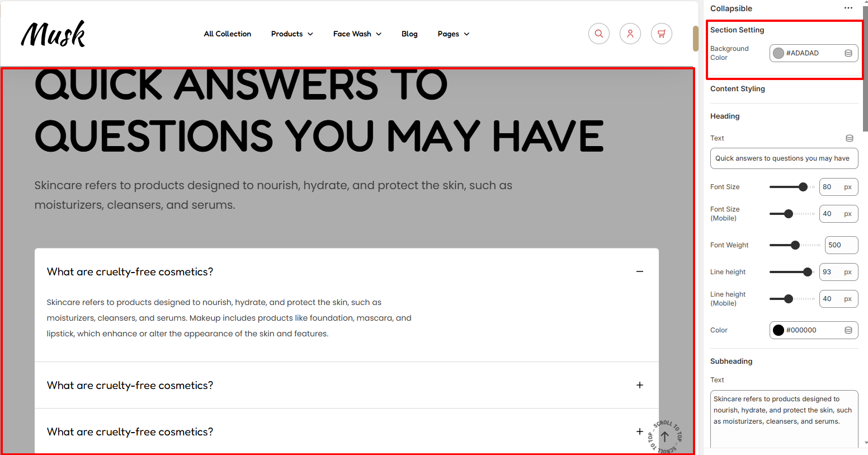Image resolution: width=868 pixels, height=455 pixels.
Task: Open the Pages dropdown menu
Action: pyautogui.click(x=454, y=34)
